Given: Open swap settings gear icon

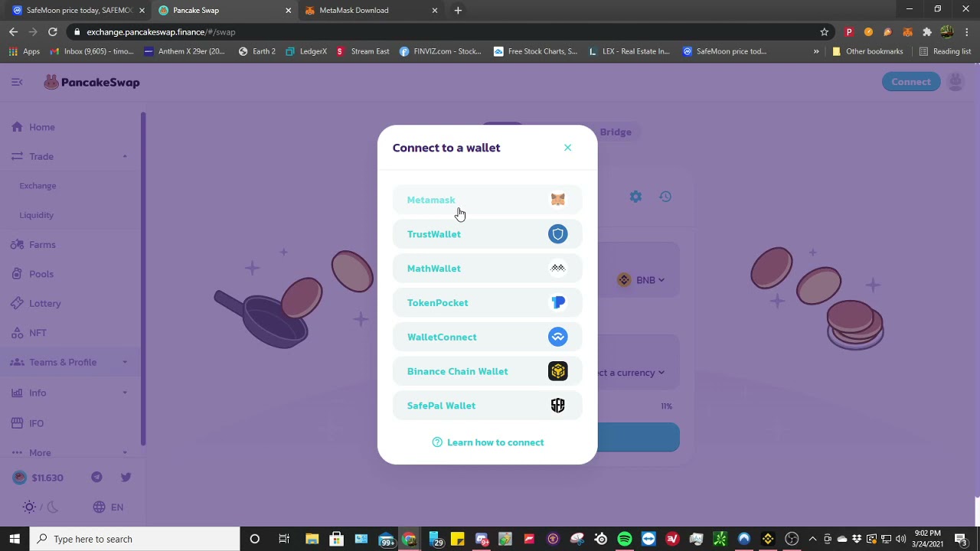Looking at the screenshot, I should click(635, 197).
